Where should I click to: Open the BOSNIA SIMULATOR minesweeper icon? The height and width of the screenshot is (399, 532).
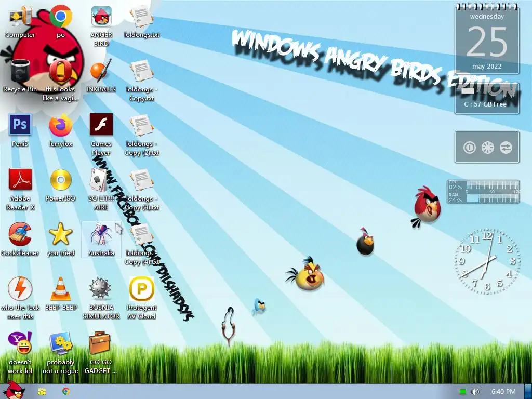click(x=101, y=299)
